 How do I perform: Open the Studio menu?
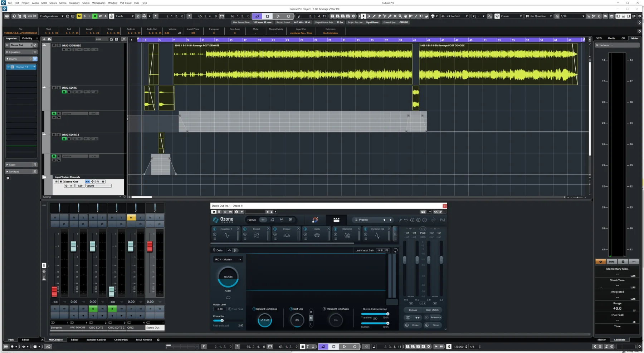tap(86, 3)
